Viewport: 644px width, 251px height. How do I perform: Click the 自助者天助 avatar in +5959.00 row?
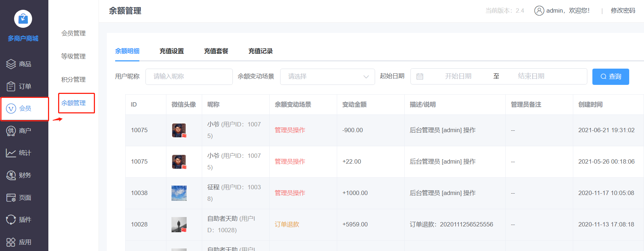179,225
